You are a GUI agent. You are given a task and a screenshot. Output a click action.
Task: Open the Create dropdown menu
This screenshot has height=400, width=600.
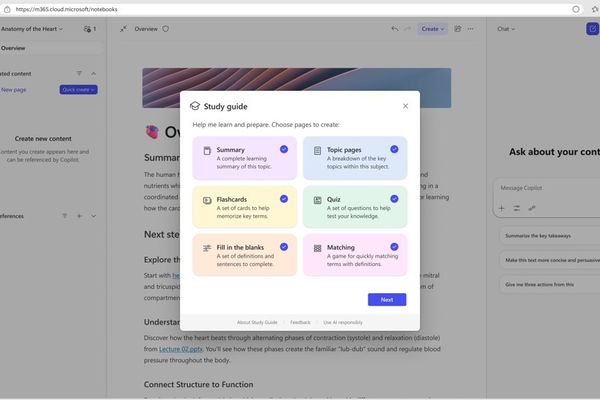click(433, 29)
